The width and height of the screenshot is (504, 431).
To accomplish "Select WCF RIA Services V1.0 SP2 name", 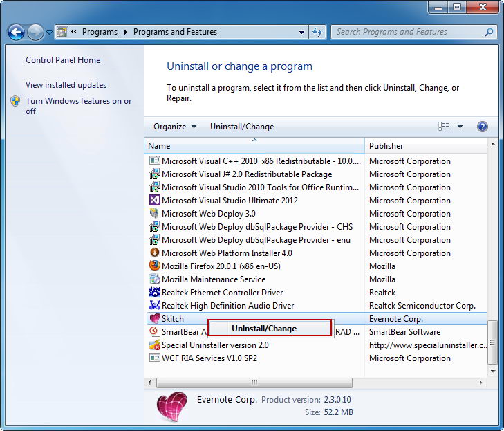I will point(209,358).
